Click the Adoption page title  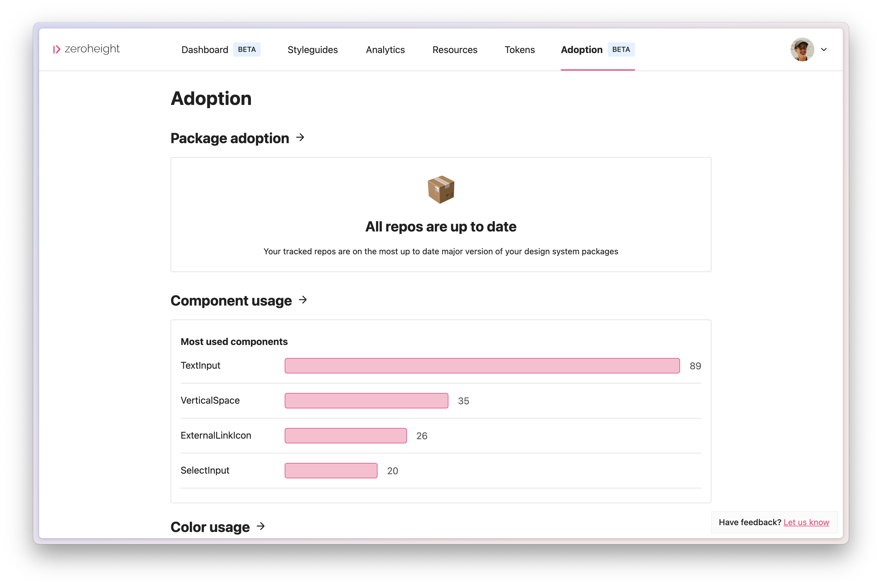[211, 99]
